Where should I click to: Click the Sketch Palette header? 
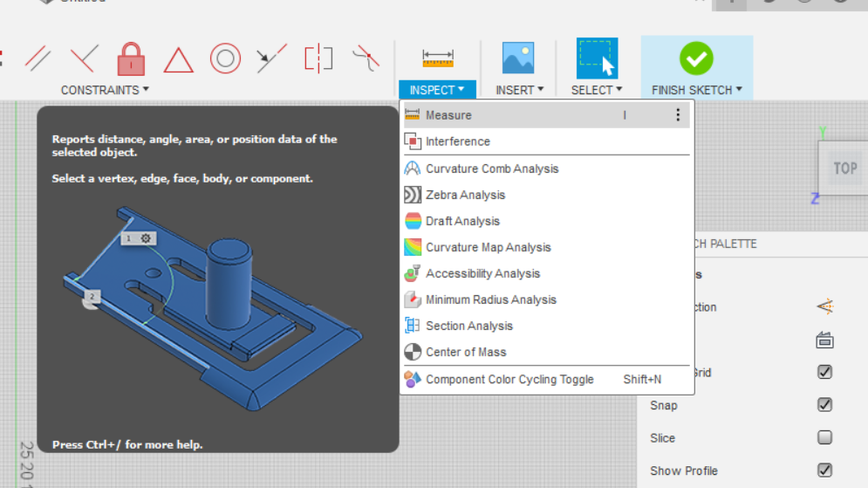(x=781, y=244)
